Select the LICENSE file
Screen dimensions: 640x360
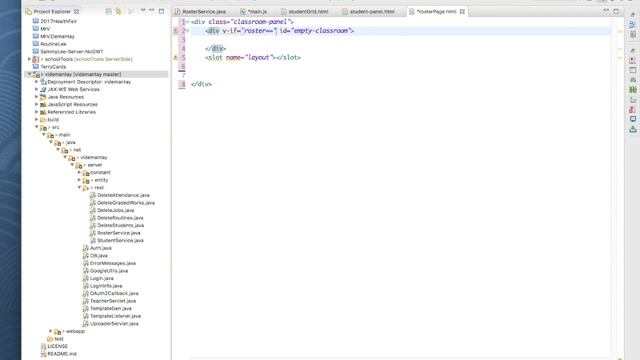click(58, 346)
